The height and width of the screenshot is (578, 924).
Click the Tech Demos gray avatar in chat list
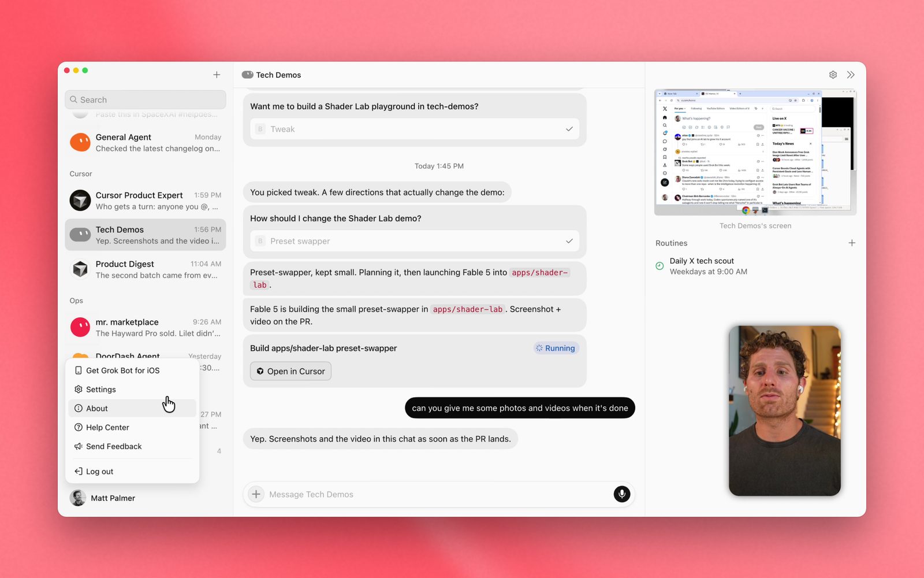[x=80, y=235]
